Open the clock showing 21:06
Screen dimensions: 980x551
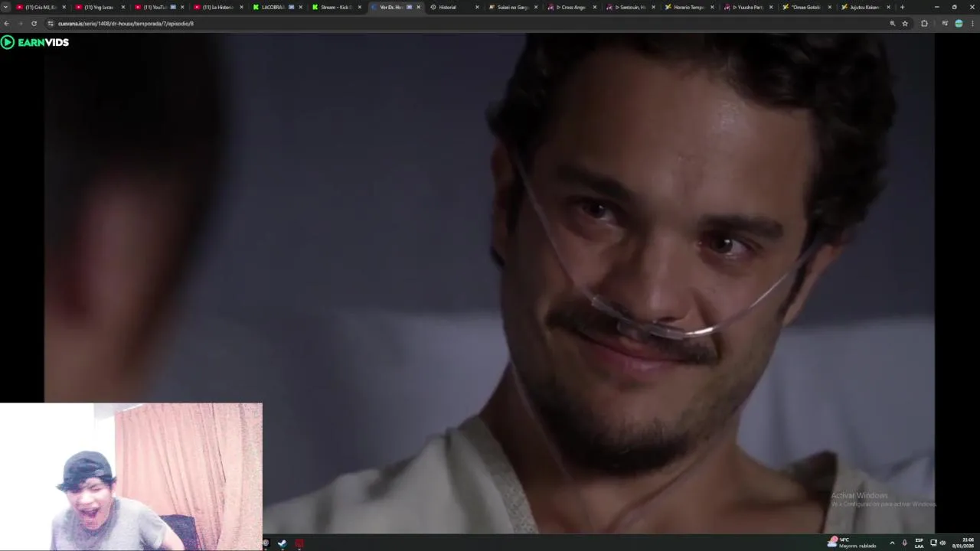tap(963, 543)
